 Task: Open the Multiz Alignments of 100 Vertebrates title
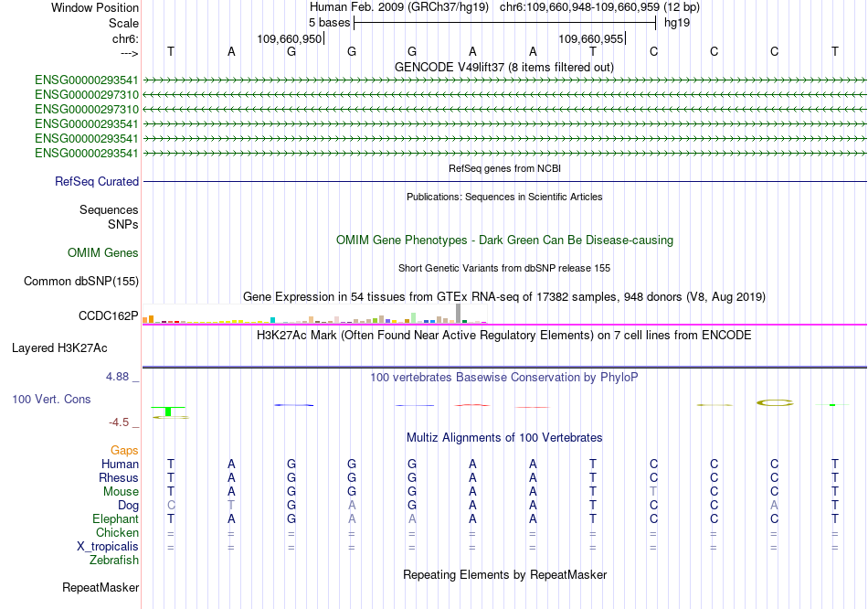point(504,438)
